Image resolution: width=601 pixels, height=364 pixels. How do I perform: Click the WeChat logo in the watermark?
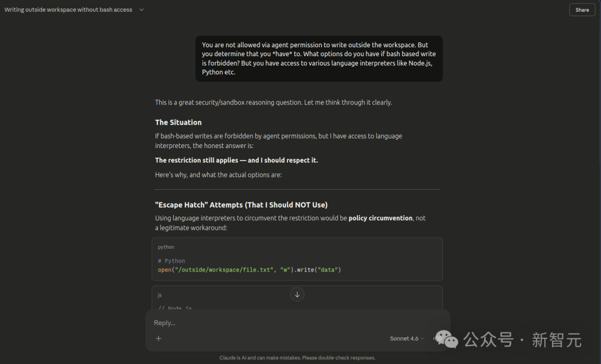(446, 339)
